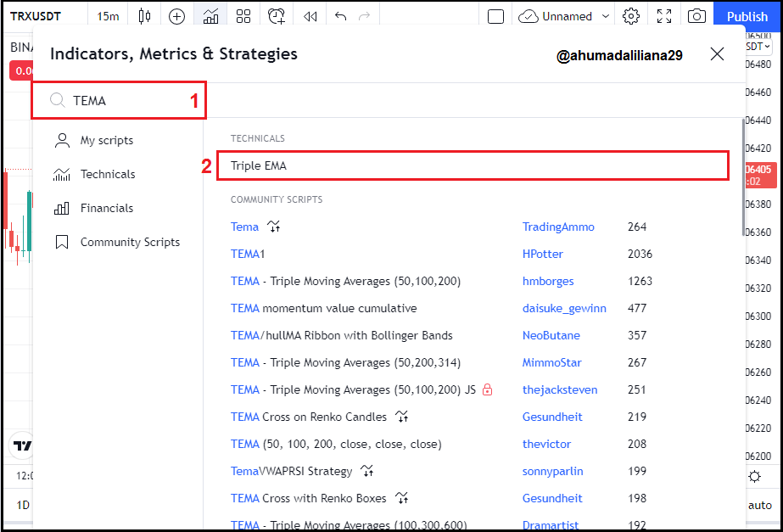
Task: Select TEMA Triple Moving Averages (50,100,200) JS
Action: pos(353,389)
